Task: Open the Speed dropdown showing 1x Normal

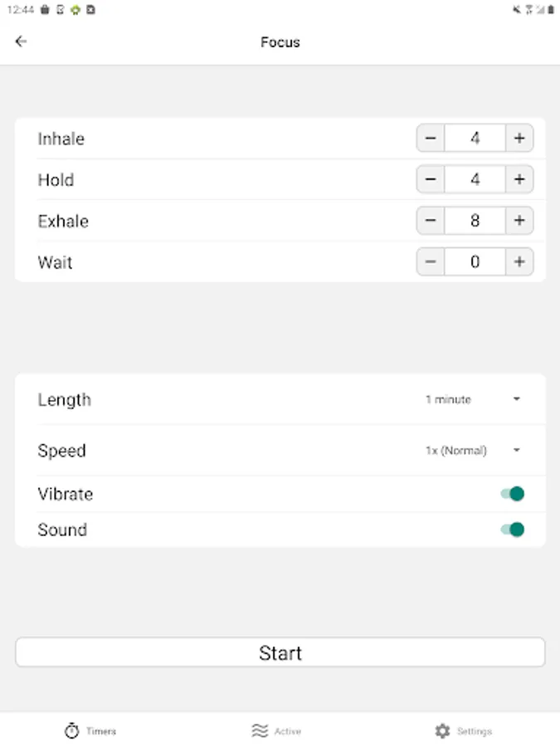Action: click(456, 450)
